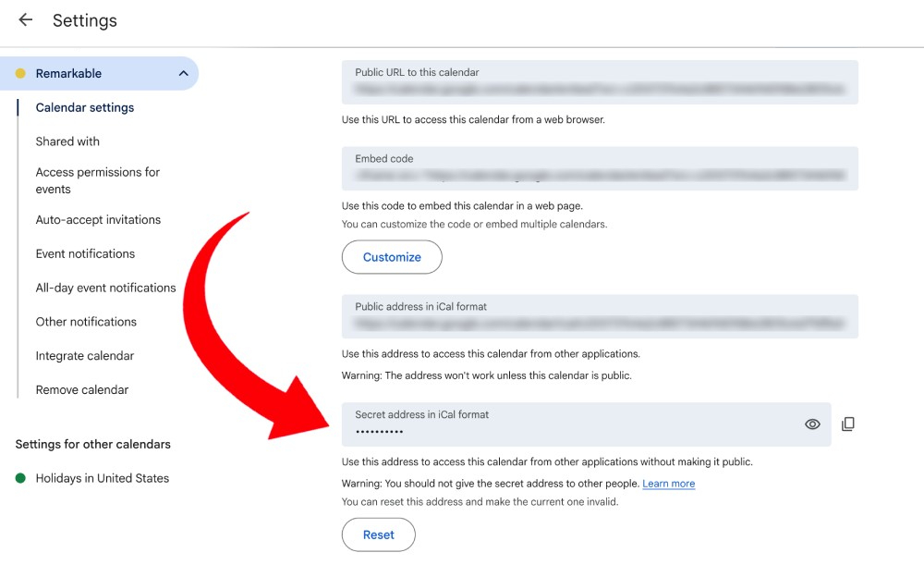The height and width of the screenshot is (565, 924).
Task: Select Event notifications in sidebar
Action: pyautogui.click(x=85, y=253)
